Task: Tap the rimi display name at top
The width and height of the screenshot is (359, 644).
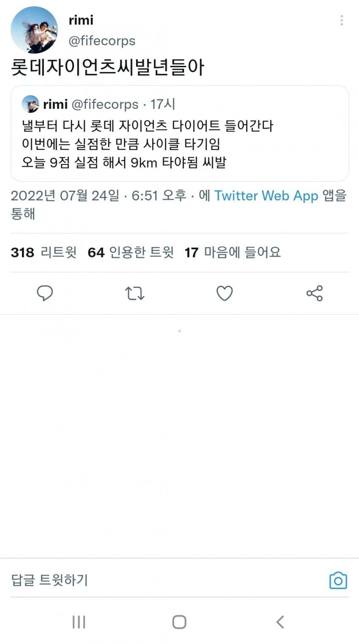Action: click(81, 20)
